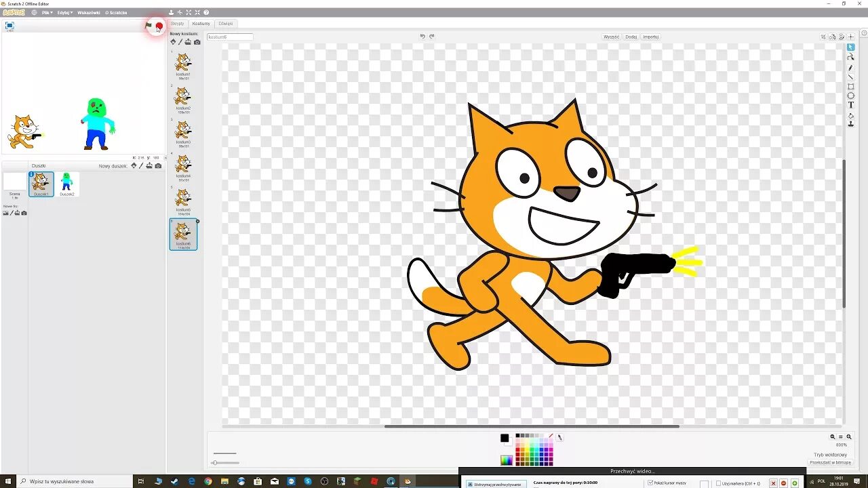This screenshot has width=868, height=488.
Task: Upload sprite from file icon
Action: click(x=149, y=165)
